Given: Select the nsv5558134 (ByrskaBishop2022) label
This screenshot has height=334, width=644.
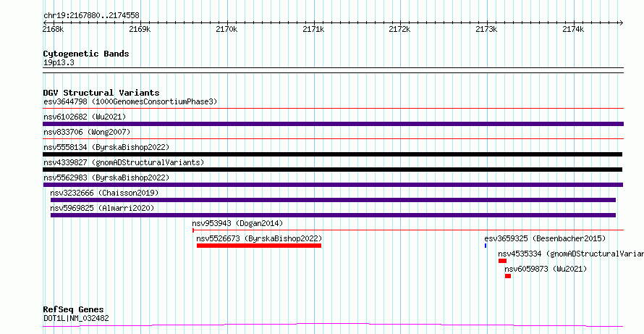Looking at the screenshot, I should pos(106,147).
